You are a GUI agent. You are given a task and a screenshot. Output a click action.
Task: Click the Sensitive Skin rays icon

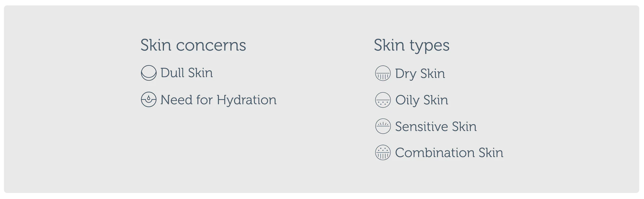pos(383,126)
